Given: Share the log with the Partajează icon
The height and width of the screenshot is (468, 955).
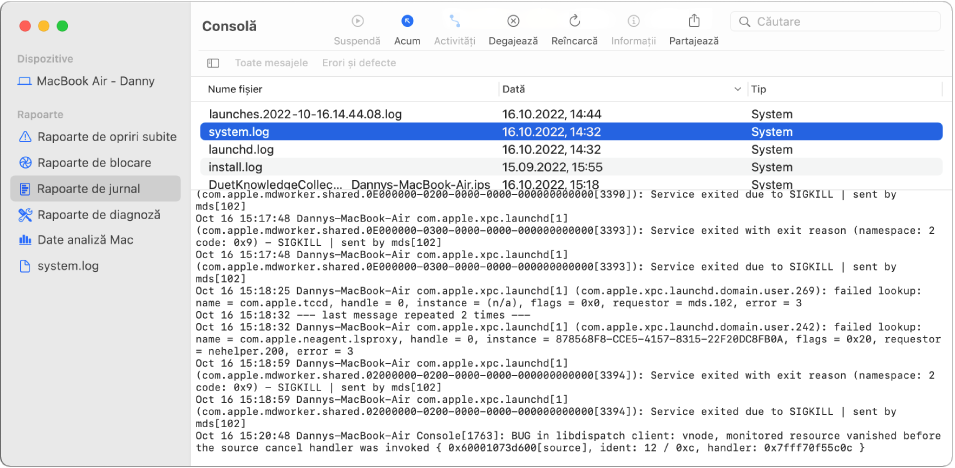Looking at the screenshot, I should pyautogui.click(x=694, y=21).
